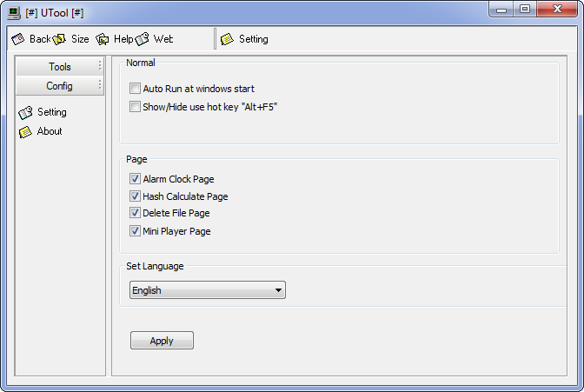Uncheck the Alarm Clock Page option
The image size is (584, 392).
pyautogui.click(x=135, y=179)
